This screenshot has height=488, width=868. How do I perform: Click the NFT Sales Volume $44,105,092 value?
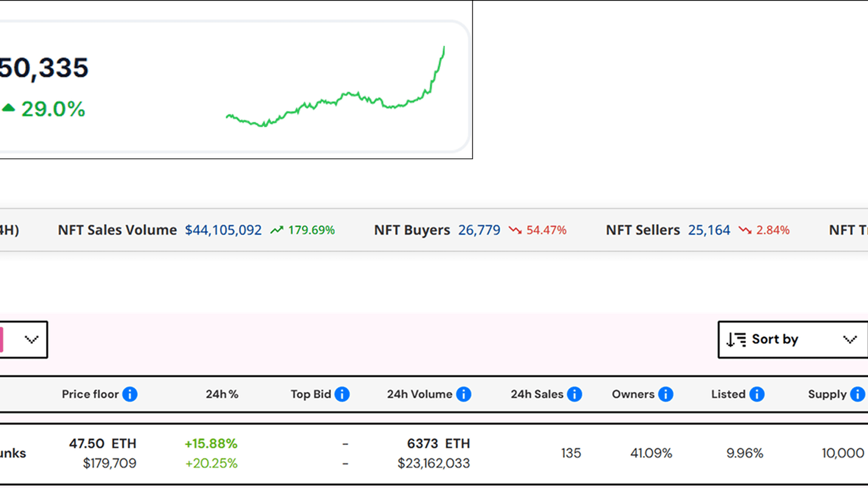pos(223,230)
